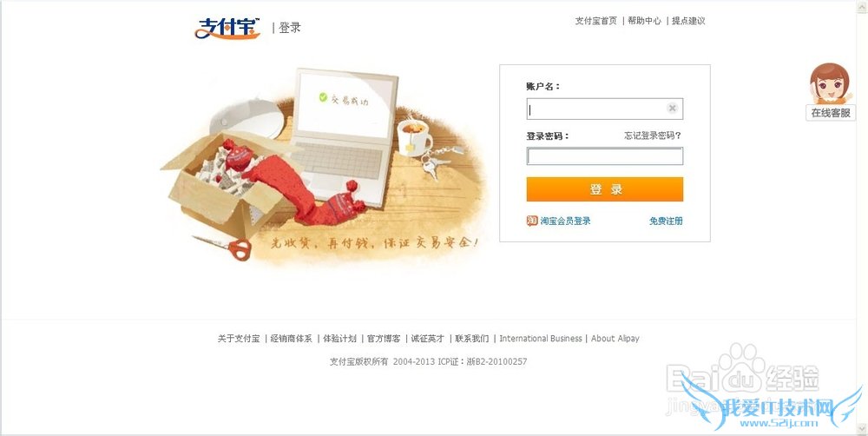Click the Alipay logo

tap(227, 28)
